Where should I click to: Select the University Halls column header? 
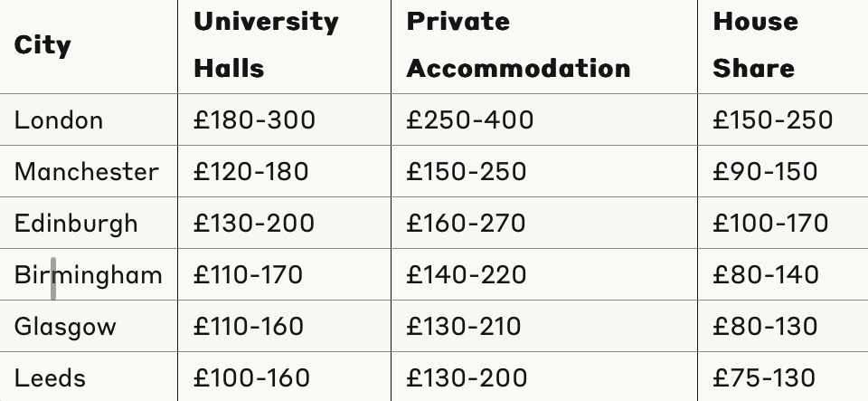[x=266, y=45]
